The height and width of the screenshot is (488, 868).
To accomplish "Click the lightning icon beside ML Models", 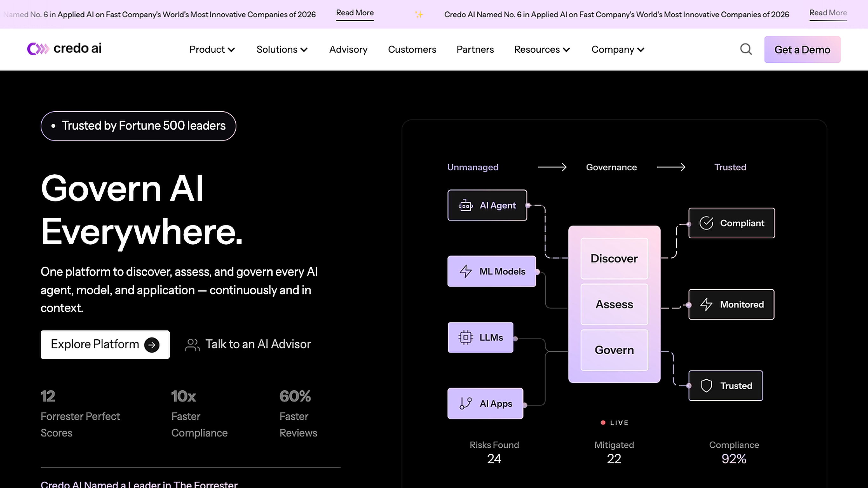I will pos(466,271).
